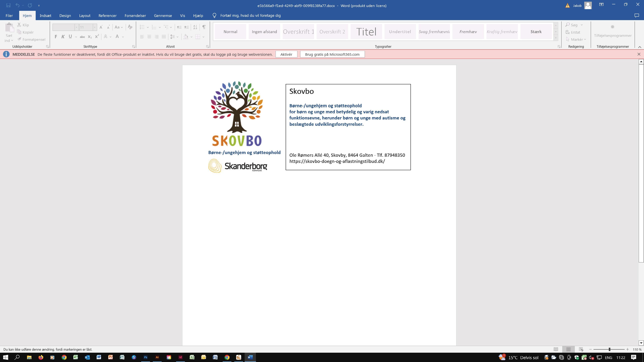This screenshot has height=362, width=644.
Task: Click the sort A-Z icon
Action: click(195, 27)
